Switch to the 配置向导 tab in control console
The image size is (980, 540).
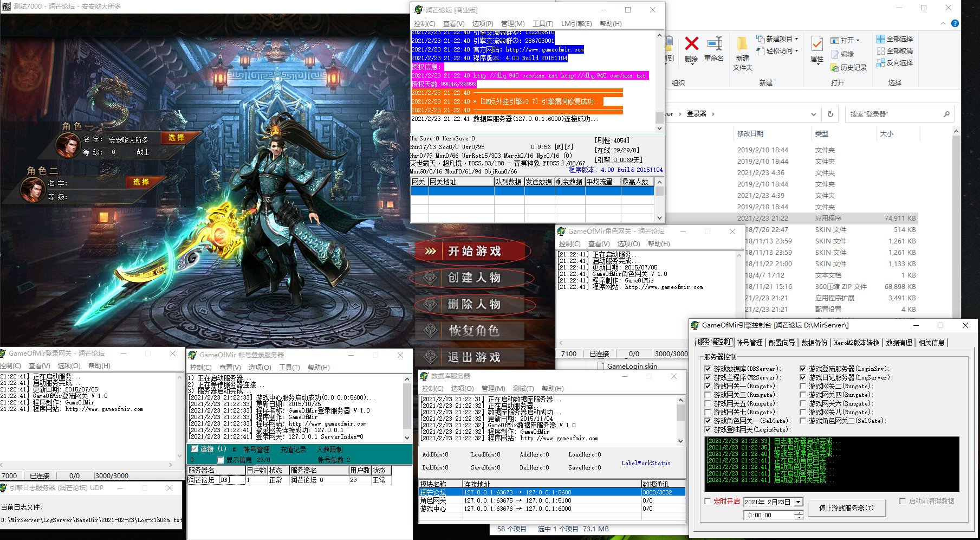click(782, 343)
